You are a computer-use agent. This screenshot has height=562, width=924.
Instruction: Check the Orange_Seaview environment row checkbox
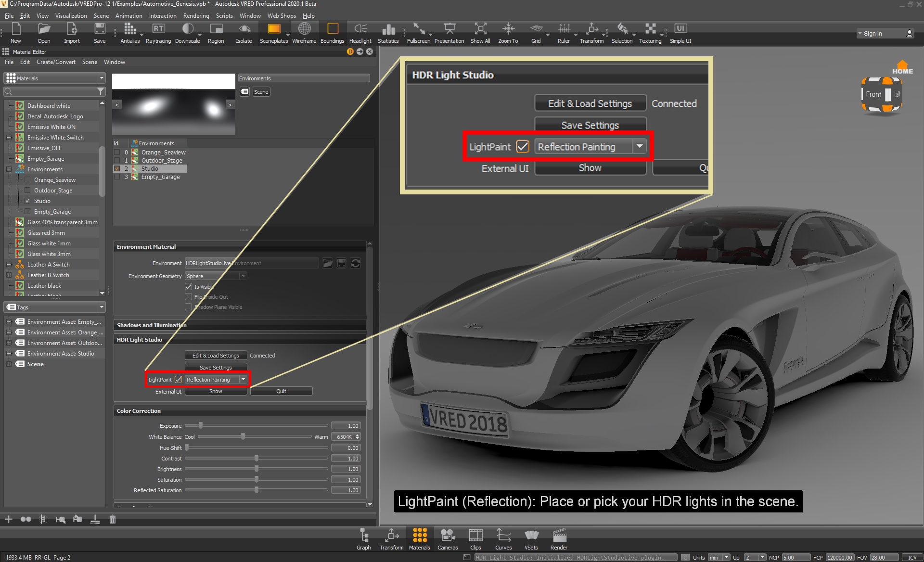(x=117, y=152)
